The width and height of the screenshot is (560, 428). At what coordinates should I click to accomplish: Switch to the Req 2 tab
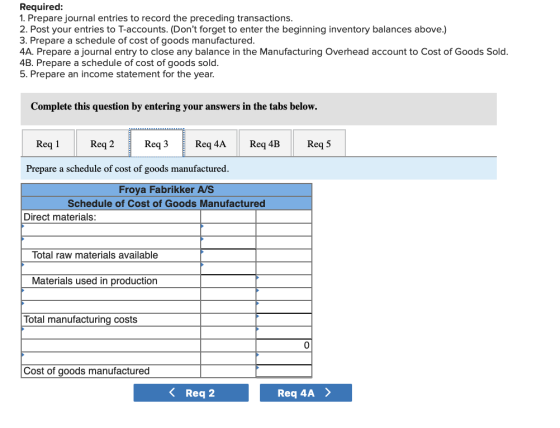[102, 143]
